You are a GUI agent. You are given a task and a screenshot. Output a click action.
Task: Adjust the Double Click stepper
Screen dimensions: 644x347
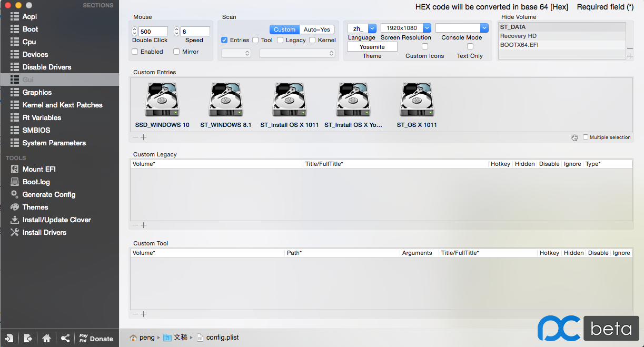[x=135, y=32]
